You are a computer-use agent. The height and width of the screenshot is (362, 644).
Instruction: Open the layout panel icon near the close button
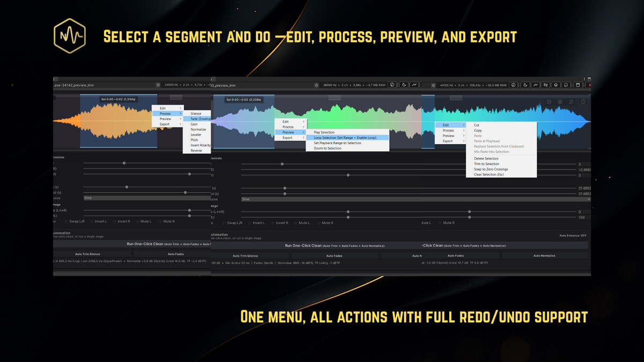(579, 84)
